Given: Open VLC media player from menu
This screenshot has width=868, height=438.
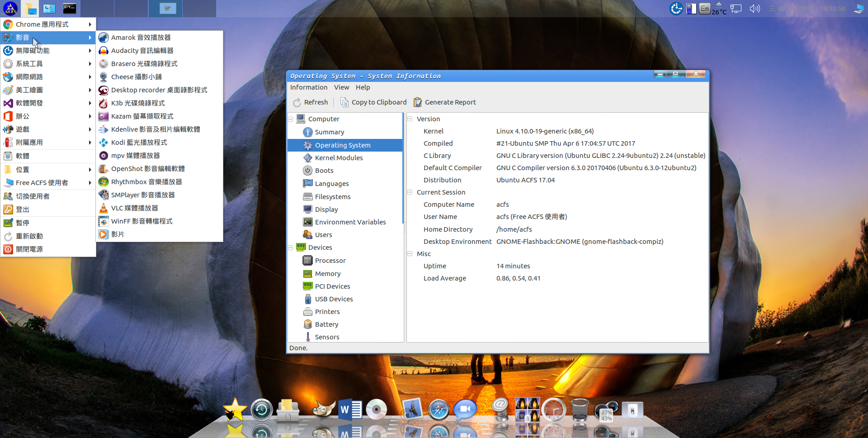Looking at the screenshot, I should pos(134,208).
